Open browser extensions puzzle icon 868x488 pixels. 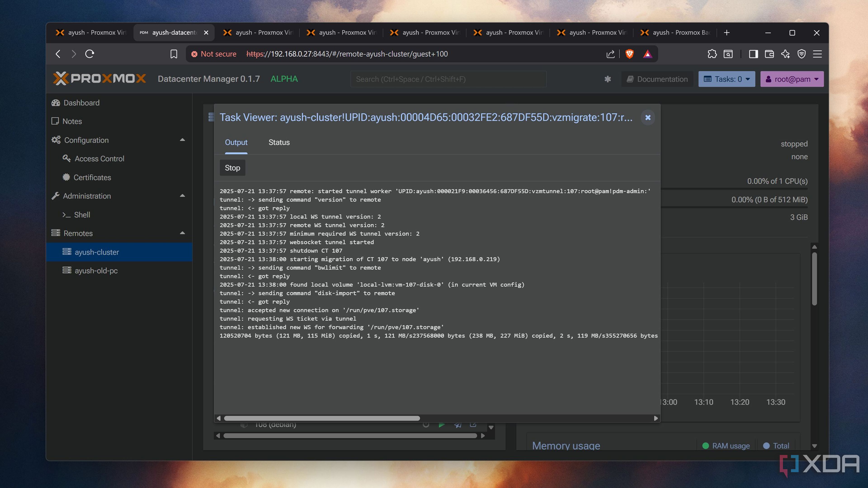coord(712,54)
